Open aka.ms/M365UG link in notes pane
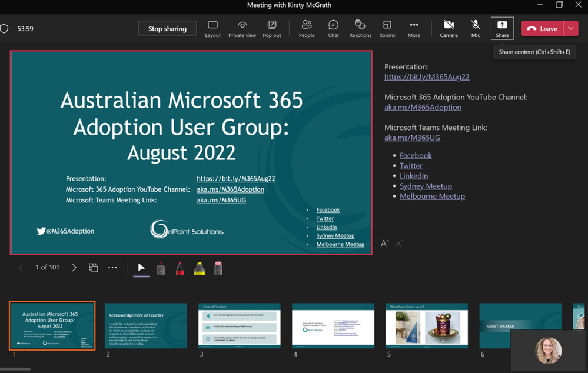Screen dimensions: 588x373 412,138
